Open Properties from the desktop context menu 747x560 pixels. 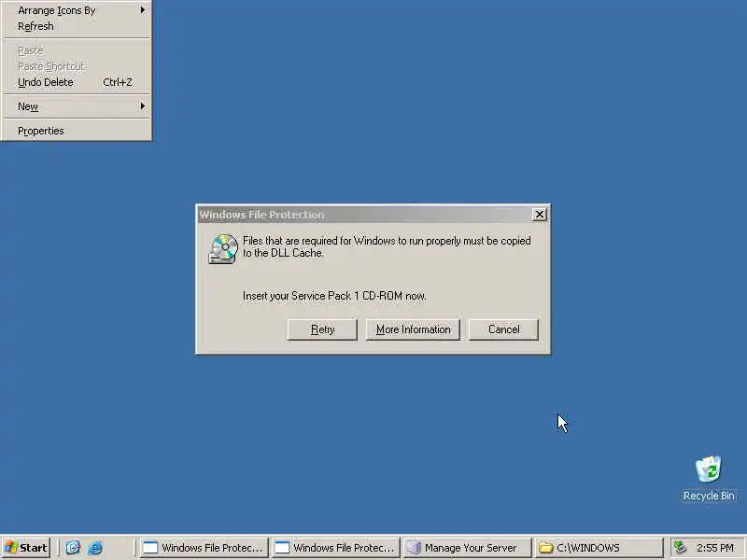click(x=77, y=131)
